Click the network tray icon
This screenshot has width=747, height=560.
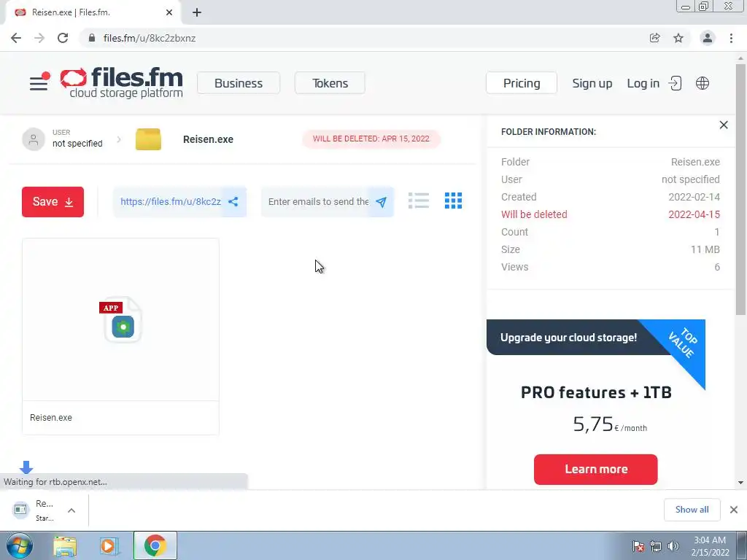tap(656, 546)
